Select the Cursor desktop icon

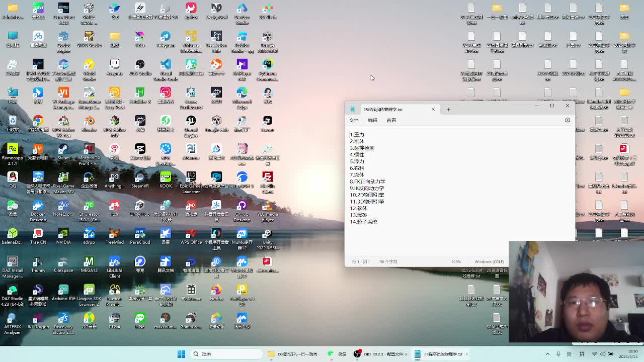click(x=268, y=124)
